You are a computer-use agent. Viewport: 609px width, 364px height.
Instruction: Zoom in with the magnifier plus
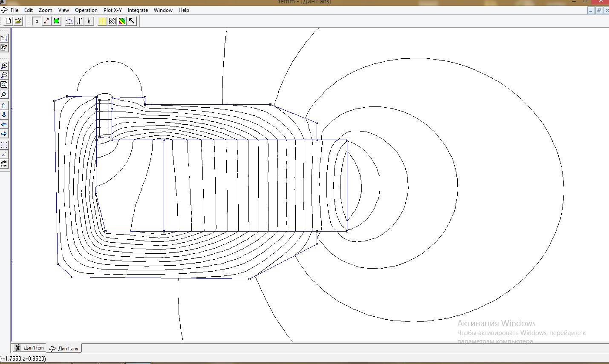coord(4,66)
